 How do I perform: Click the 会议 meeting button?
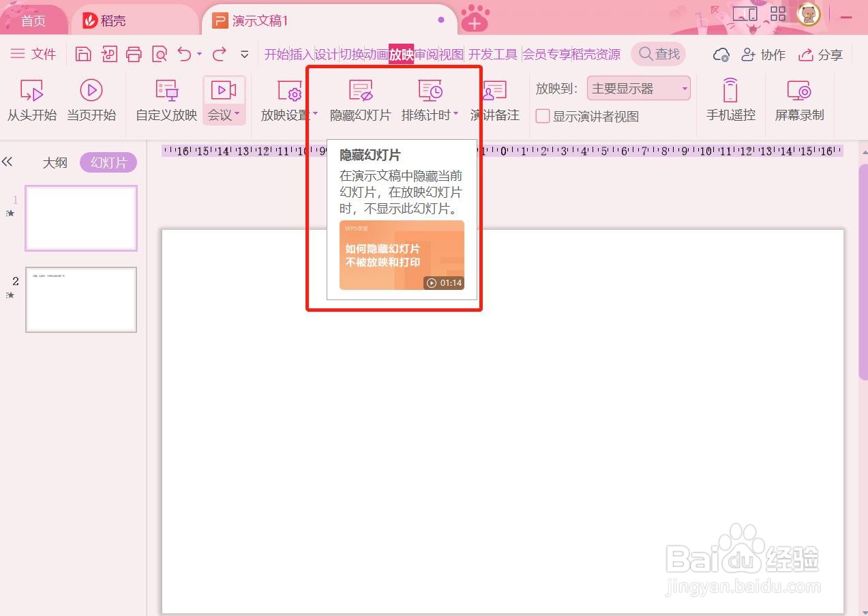[x=224, y=100]
